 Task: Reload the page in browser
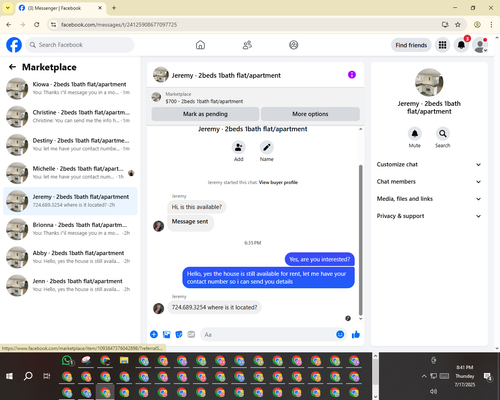click(x=37, y=25)
